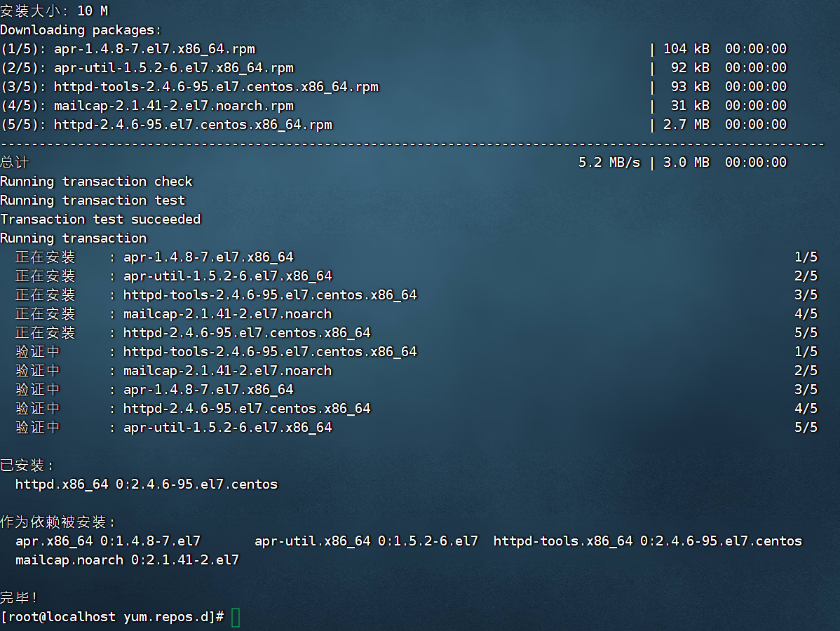Screen dimensions: 840x631
Task: Click the 2.7 MB package size
Action: click(x=686, y=125)
